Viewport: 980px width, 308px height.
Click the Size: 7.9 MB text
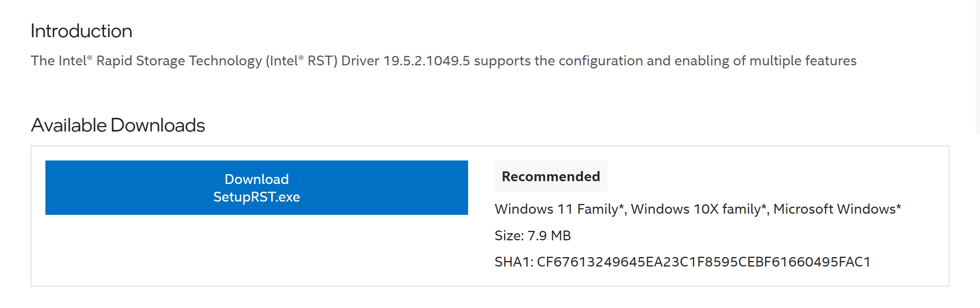(x=532, y=236)
